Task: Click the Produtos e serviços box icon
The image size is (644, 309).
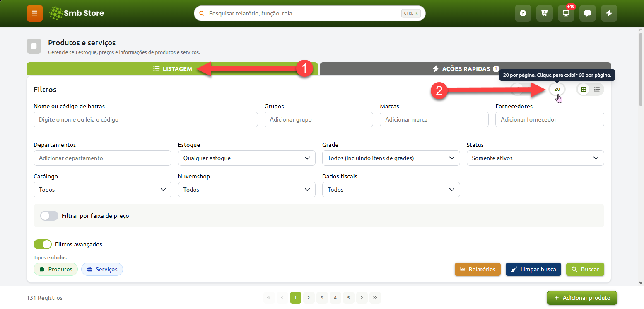Action: tap(34, 46)
